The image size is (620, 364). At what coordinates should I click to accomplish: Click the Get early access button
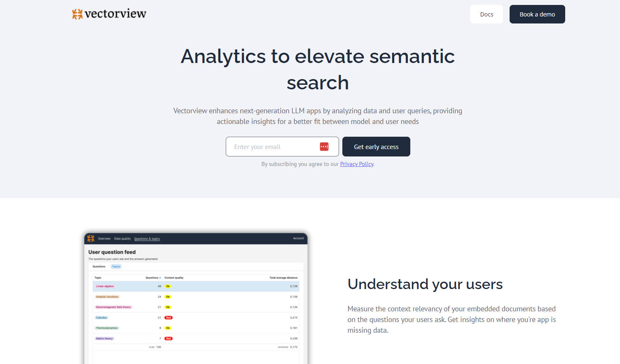pyautogui.click(x=376, y=146)
